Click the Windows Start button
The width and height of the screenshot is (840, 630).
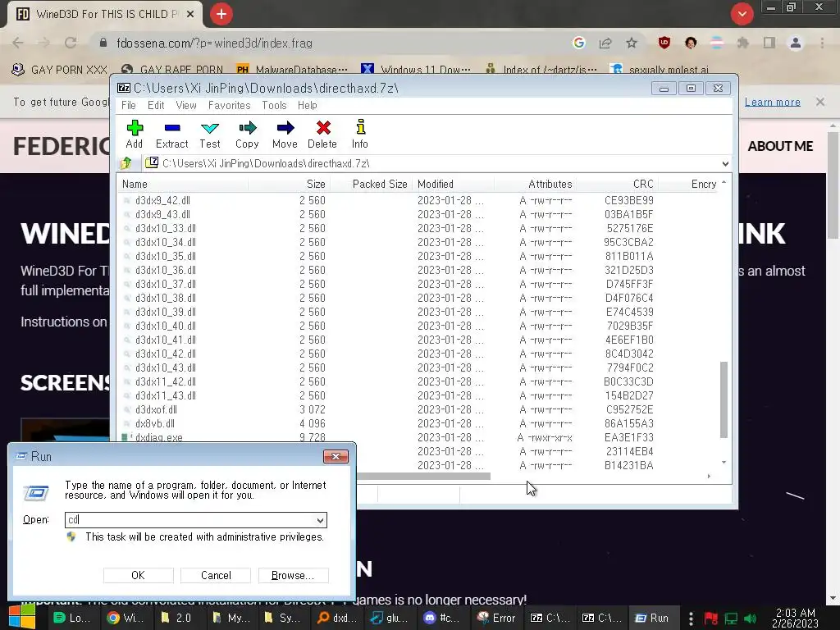coord(21,617)
